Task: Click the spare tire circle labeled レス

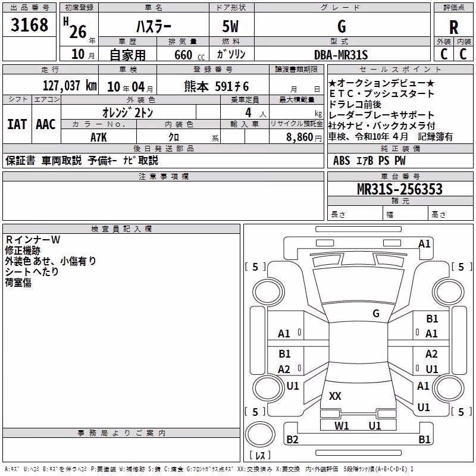Action: tap(260, 434)
